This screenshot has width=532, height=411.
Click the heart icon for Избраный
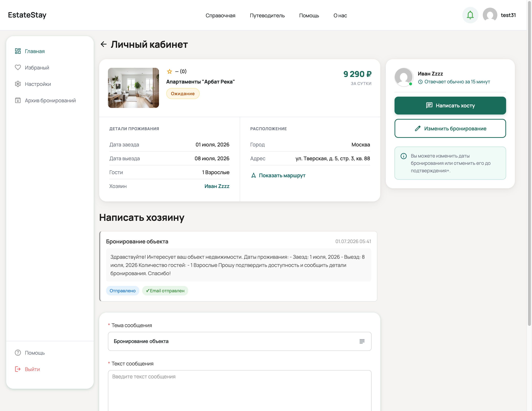(18, 67)
